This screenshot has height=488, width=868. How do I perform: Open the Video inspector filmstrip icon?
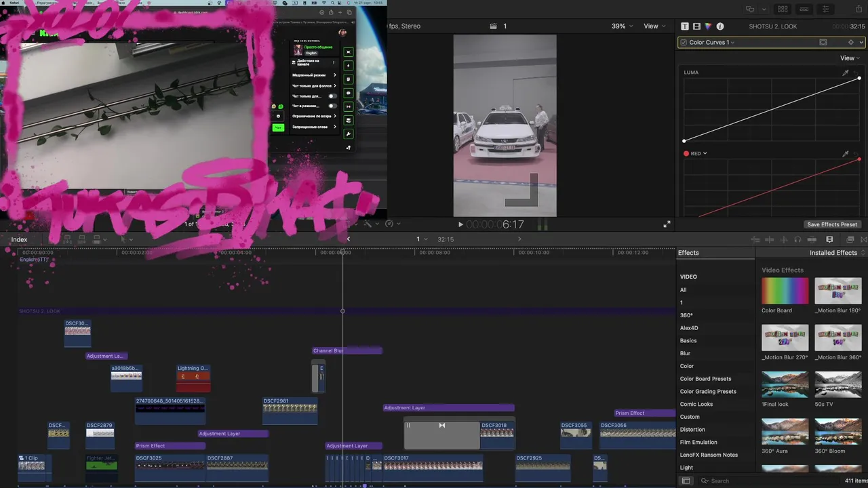[x=696, y=26]
